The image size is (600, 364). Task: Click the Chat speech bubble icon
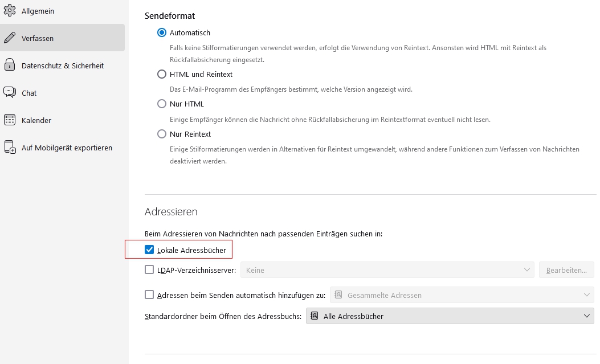coord(10,93)
